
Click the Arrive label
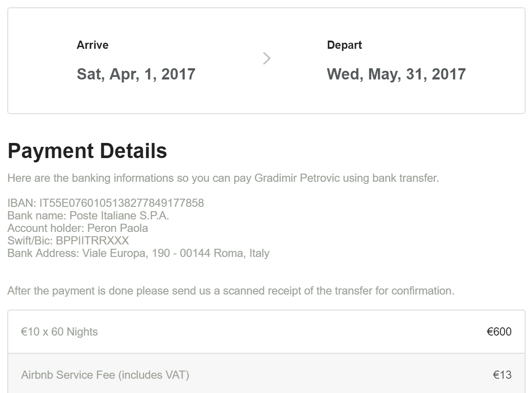coord(92,45)
